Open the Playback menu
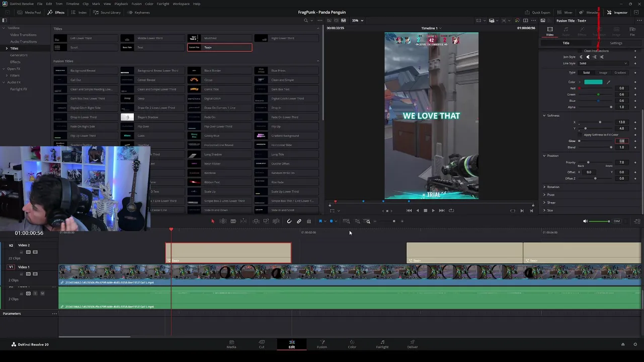 click(x=121, y=4)
